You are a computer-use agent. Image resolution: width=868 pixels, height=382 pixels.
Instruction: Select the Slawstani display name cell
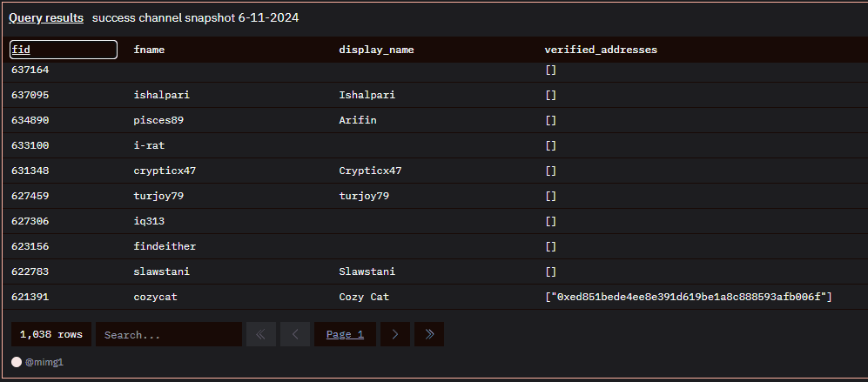[x=367, y=271]
